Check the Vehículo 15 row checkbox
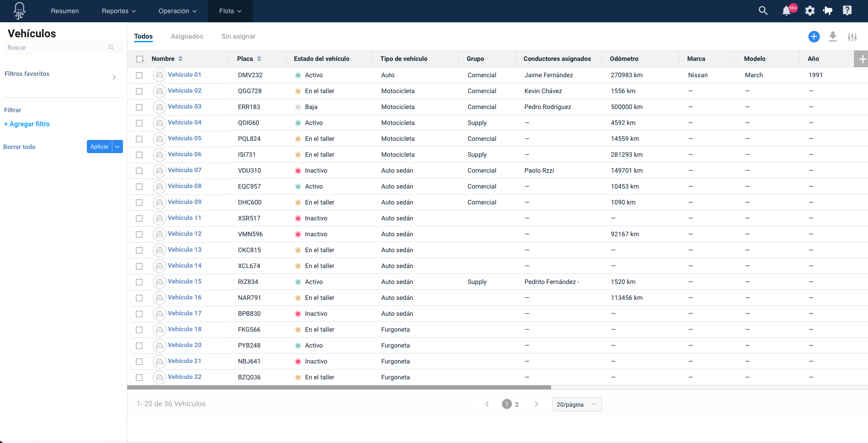Screen dimensions: 868x443 139,282
